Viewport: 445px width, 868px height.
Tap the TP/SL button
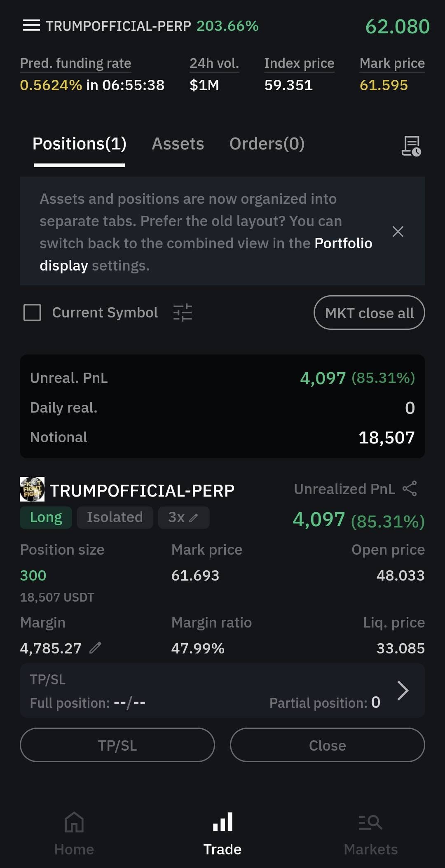coord(117,745)
